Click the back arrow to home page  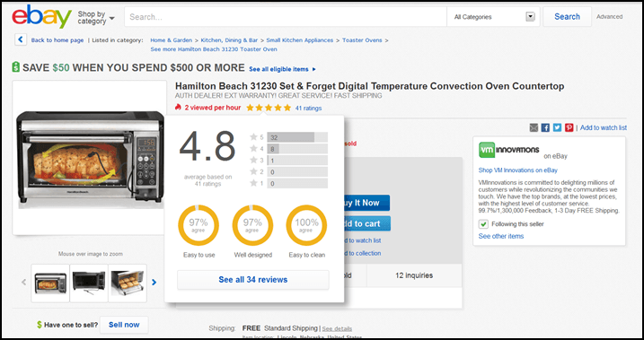pyautogui.click(x=21, y=39)
